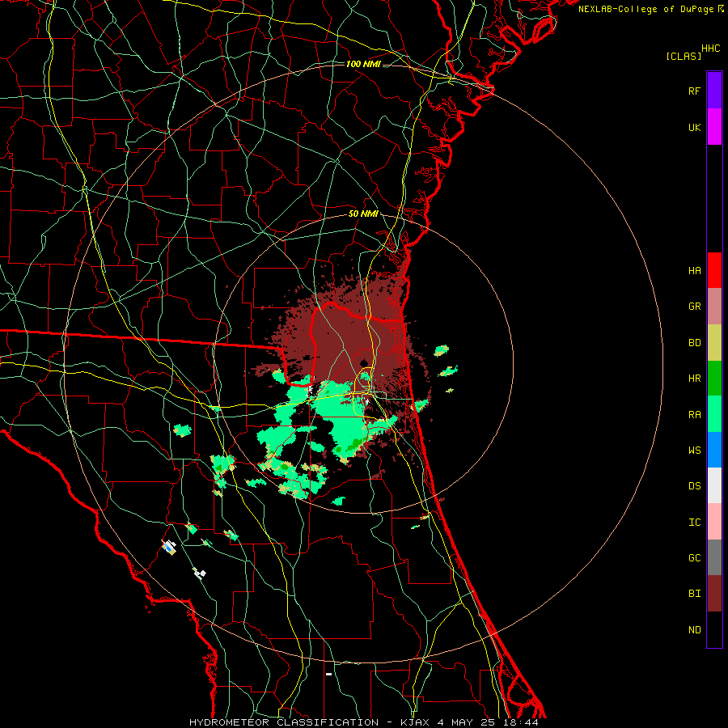Viewport: 728px width, 728px height.
Task: Select the GR pink legend swatch
Action: point(714,307)
